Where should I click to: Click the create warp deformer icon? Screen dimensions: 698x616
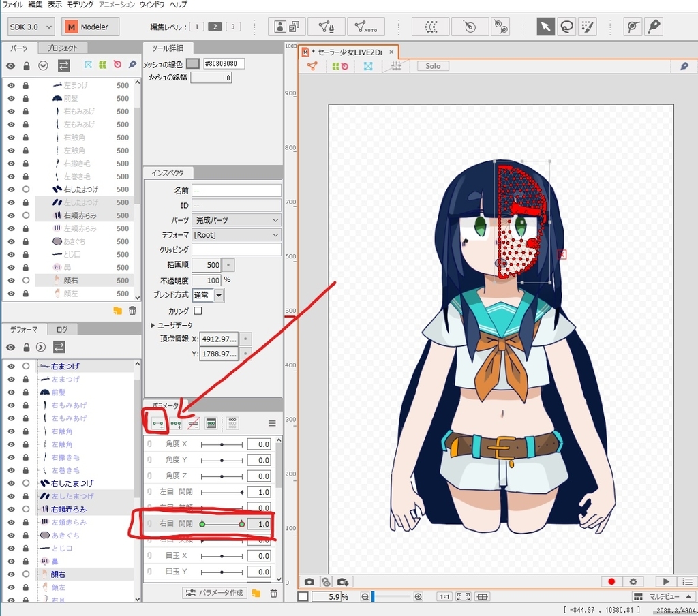click(431, 27)
